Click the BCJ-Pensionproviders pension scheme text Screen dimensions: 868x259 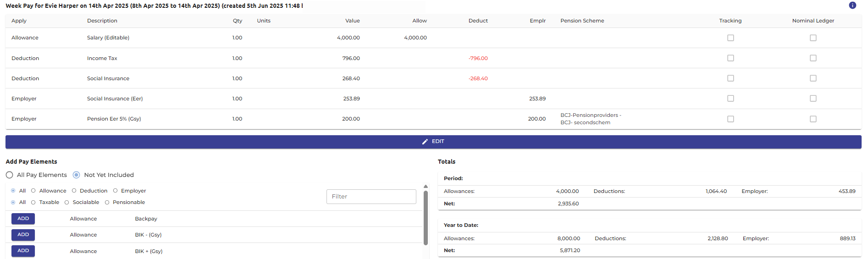pyautogui.click(x=591, y=119)
